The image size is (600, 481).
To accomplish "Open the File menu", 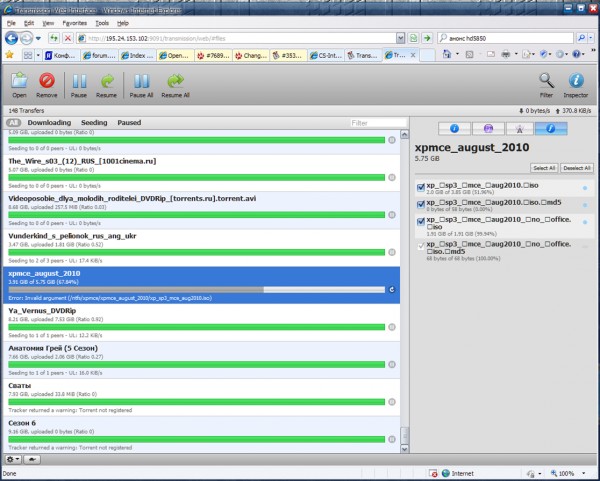I will coord(11,23).
